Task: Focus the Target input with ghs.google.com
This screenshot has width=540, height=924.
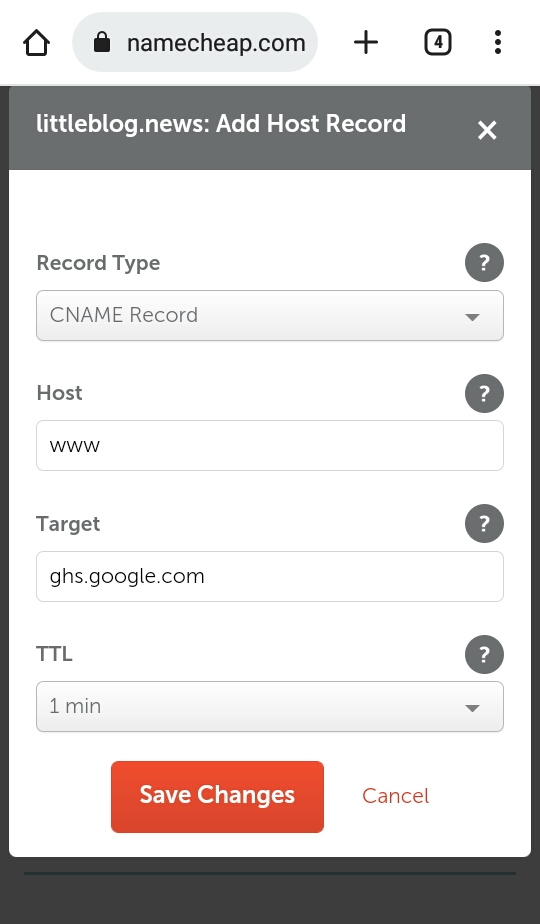Action: (x=270, y=576)
